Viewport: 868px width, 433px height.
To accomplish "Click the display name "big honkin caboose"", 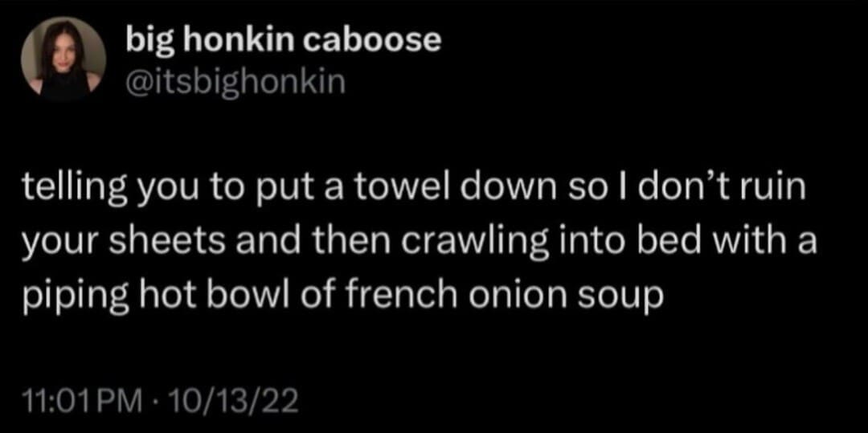I will [x=284, y=41].
